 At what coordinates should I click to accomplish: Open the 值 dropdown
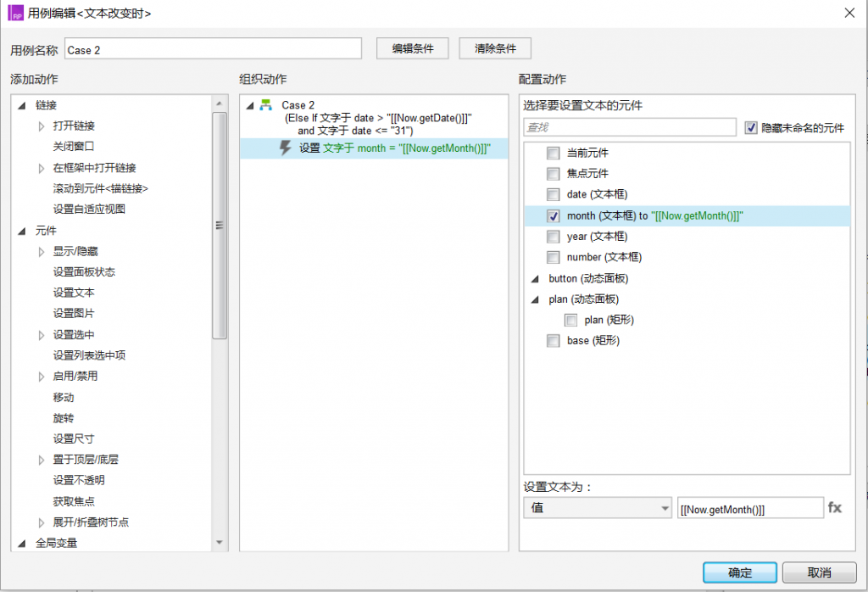click(598, 507)
